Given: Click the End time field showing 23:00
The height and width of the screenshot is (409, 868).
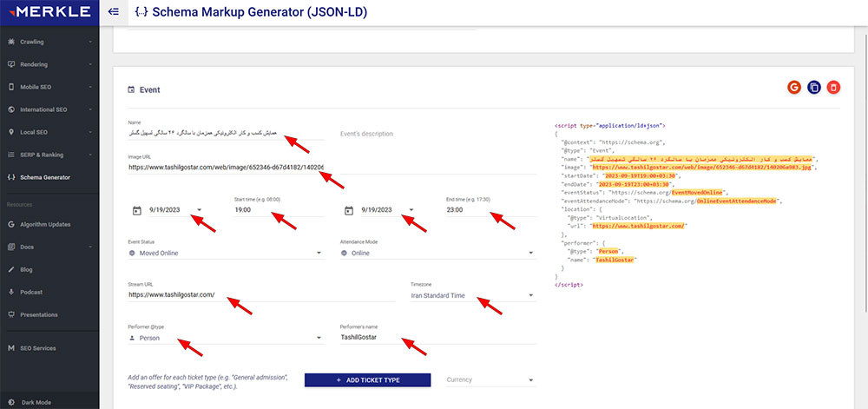Looking at the screenshot, I should pyautogui.click(x=491, y=210).
